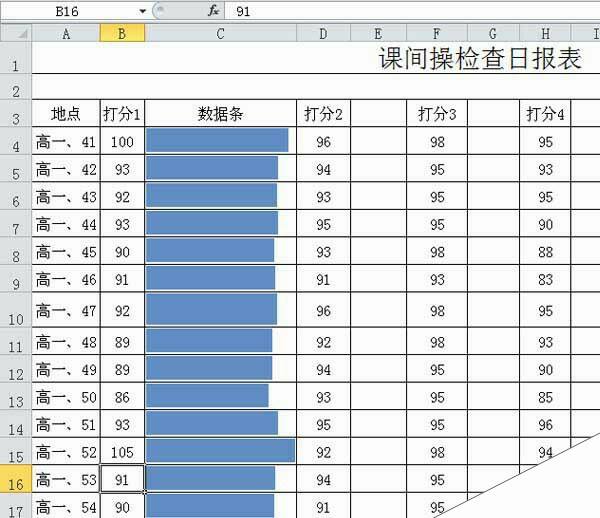Viewport: 600px width, 518px height.
Task: Select cell 高一、50
Action: pyautogui.click(x=66, y=397)
